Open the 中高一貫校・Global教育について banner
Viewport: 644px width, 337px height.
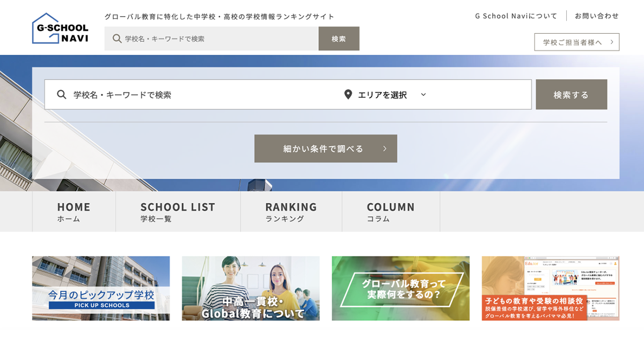(251, 289)
